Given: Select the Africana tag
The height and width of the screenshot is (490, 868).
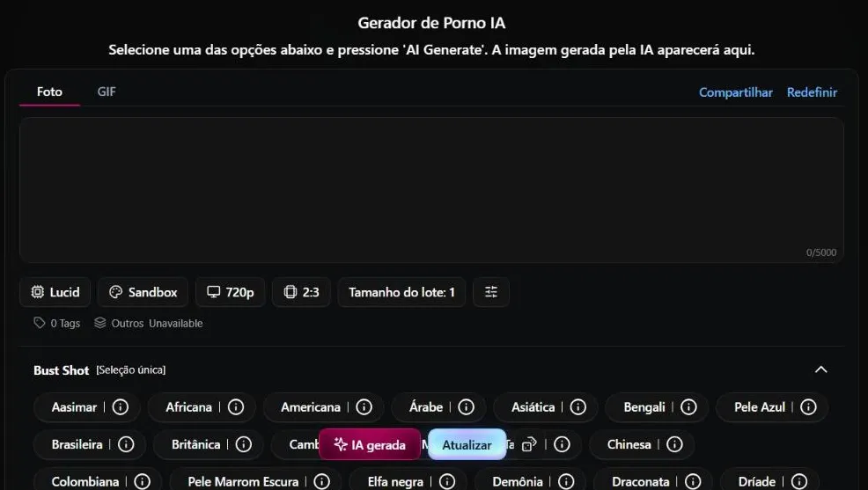Looking at the screenshot, I should (x=188, y=407).
